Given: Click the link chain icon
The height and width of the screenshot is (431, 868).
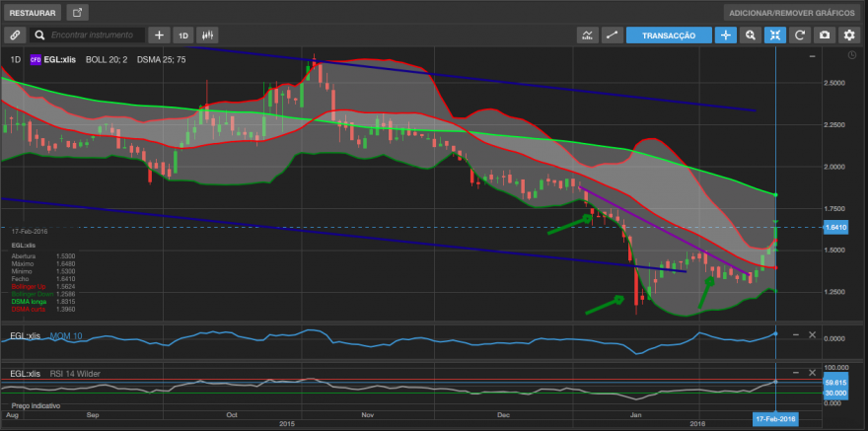Looking at the screenshot, I should point(15,35).
